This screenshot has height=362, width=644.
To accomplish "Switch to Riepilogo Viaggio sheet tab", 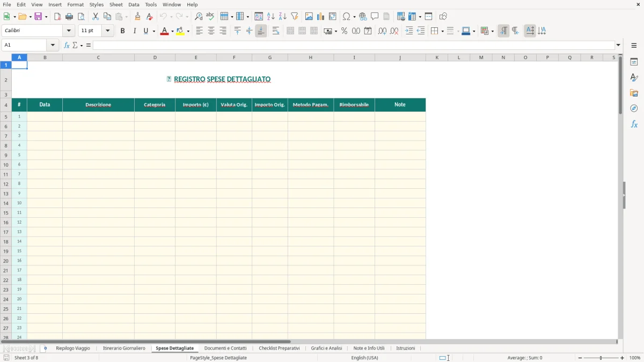I will (x=73, y=348).
